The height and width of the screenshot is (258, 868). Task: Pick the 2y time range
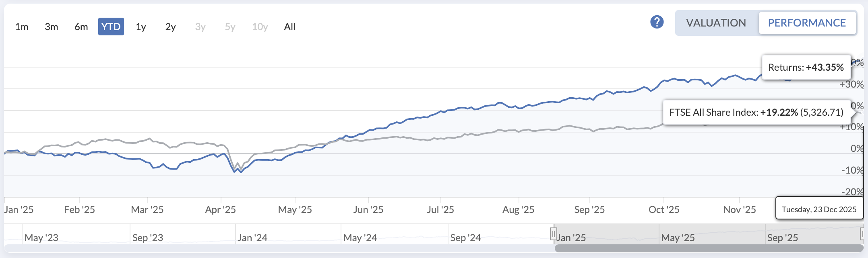(x=170, y=27)
